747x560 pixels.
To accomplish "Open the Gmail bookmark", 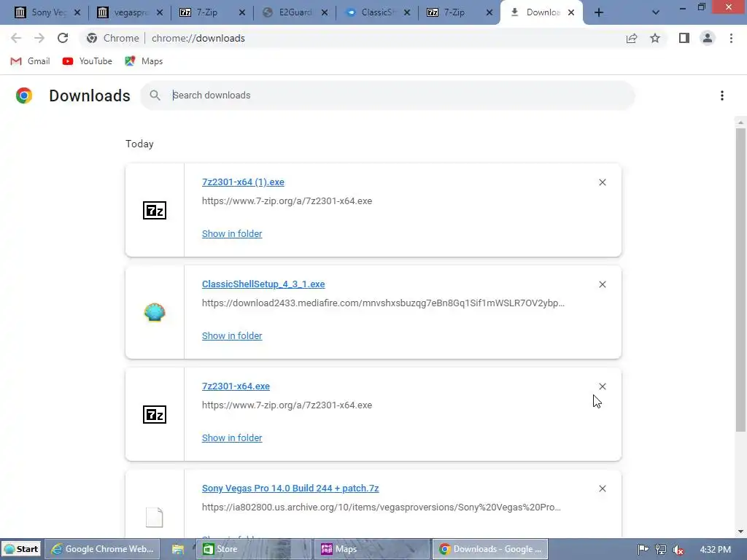I will pos(30,61).
